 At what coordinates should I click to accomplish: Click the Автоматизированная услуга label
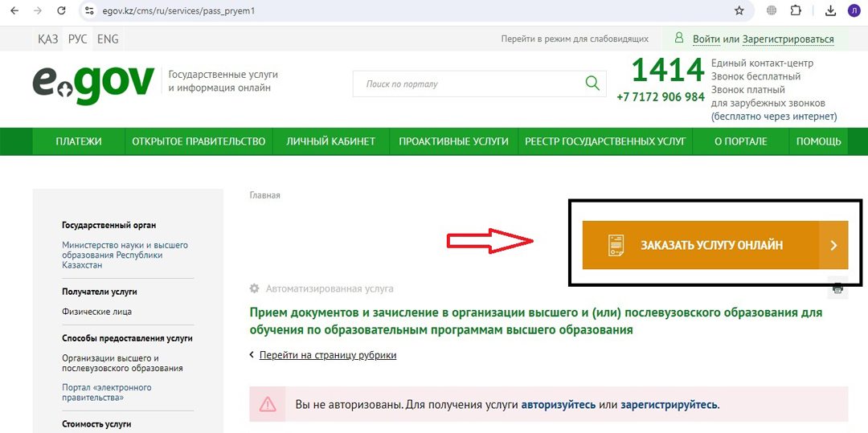(x=330, y=288)
